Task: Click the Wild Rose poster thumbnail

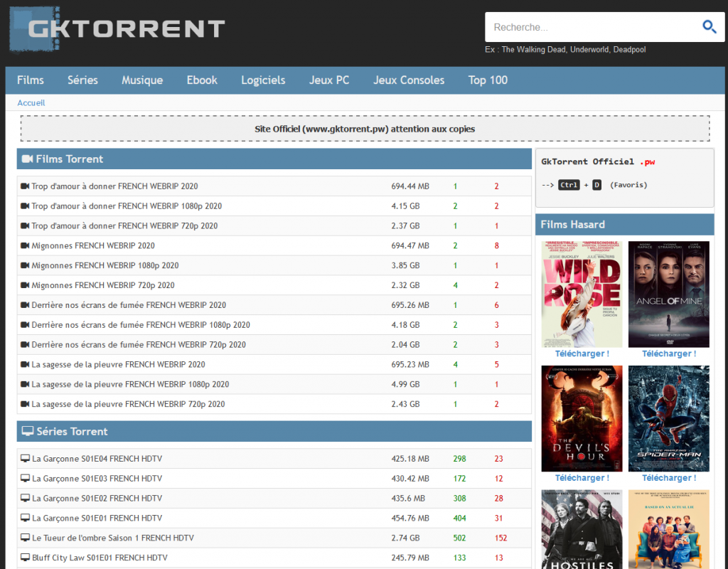Action: pyautogui.click(x=582, y=294)
